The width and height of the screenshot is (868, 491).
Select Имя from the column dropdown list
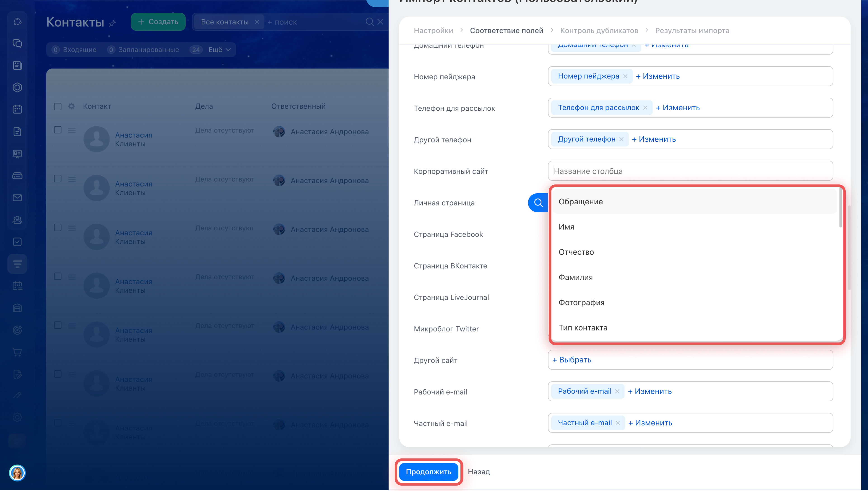566,227
